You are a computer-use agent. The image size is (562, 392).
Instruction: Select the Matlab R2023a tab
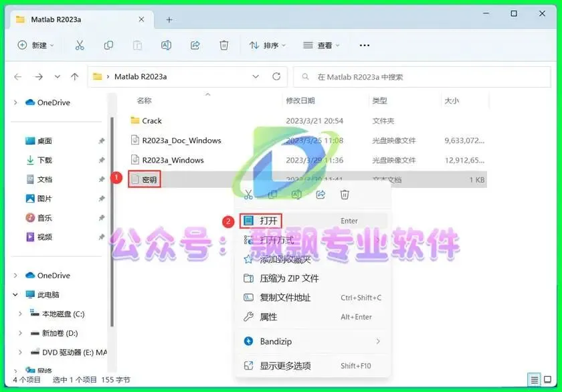coord(82,19)
